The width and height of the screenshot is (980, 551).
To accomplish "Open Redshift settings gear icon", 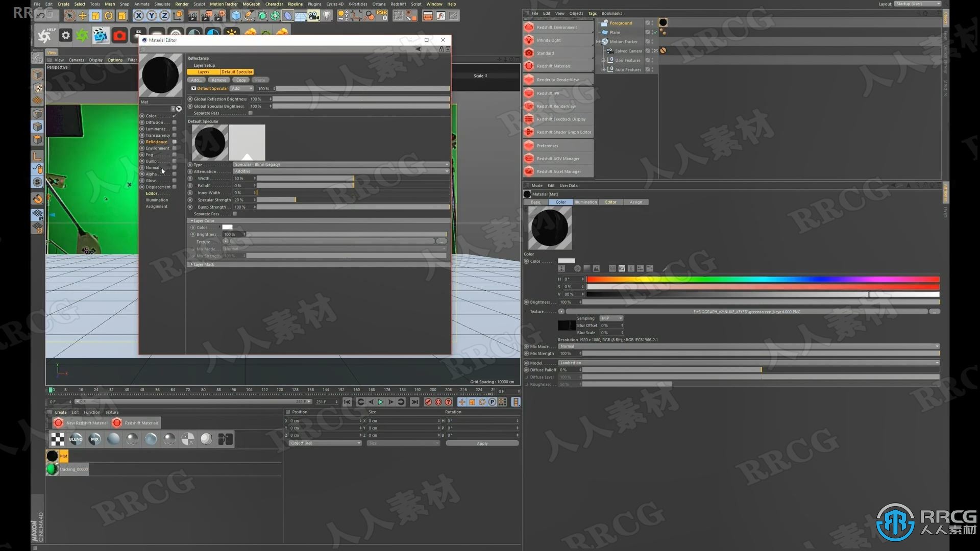I will click(65, 35).
